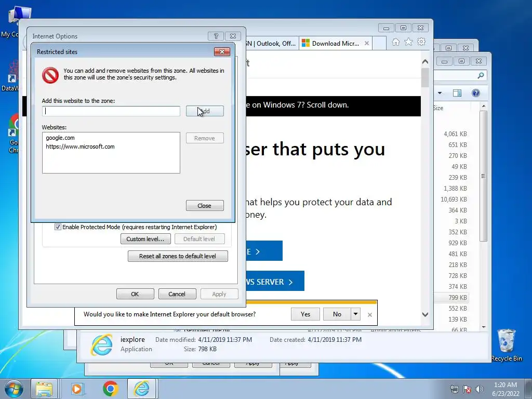The height and width of the screenshot is (399, 532).
Task: Click the search magnifier icon in Explorer window
Action: tap(481, 75)
